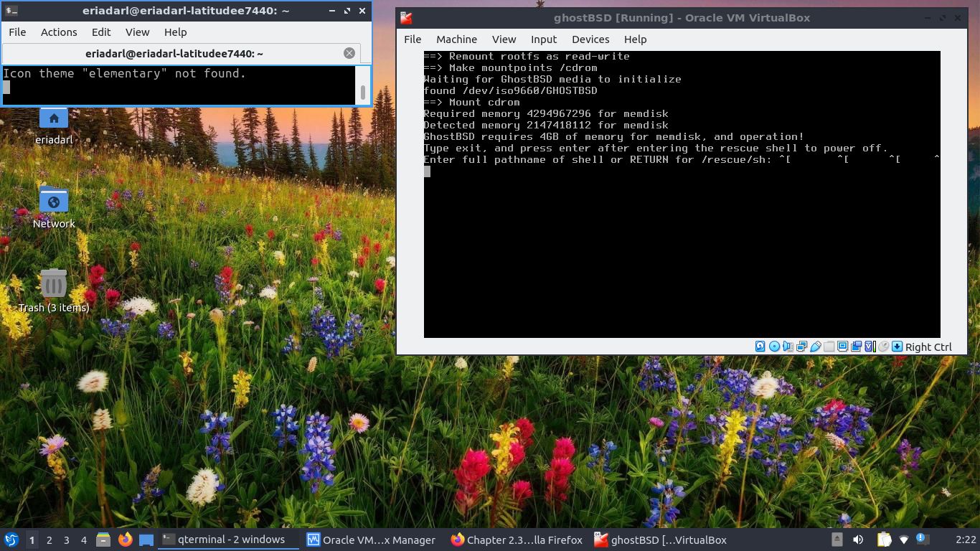980x551 pixels.
Task: Switch to workspace 4 in the pager
Action: [x=83, y=540]
